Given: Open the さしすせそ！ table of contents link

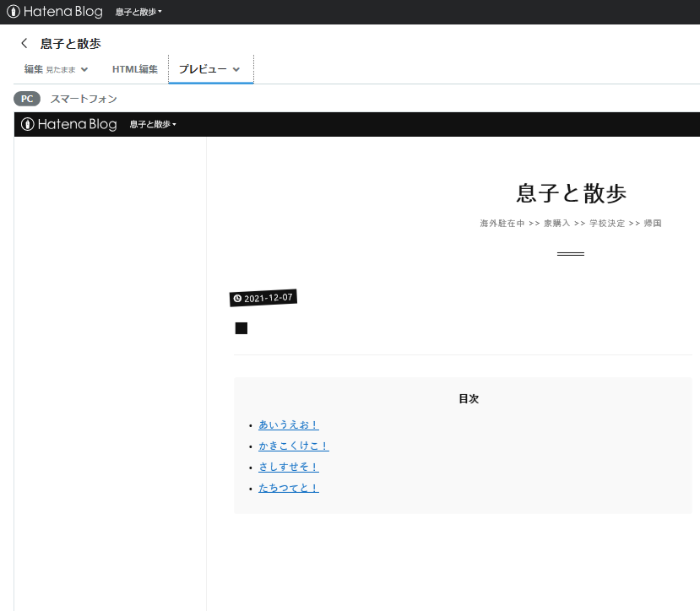Looking at the screenshot, I should [289, 467].
